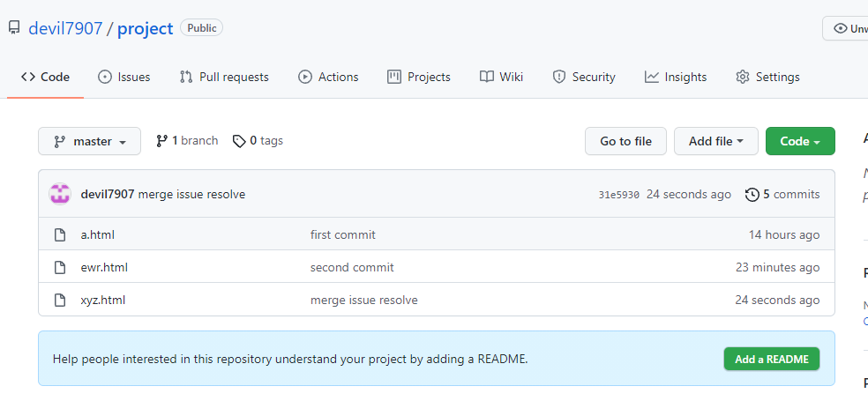Open the xyz.html file

(x=103, y=301)
